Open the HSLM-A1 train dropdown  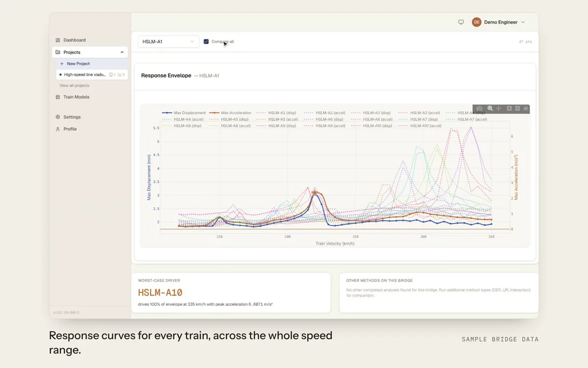point(169,42)
